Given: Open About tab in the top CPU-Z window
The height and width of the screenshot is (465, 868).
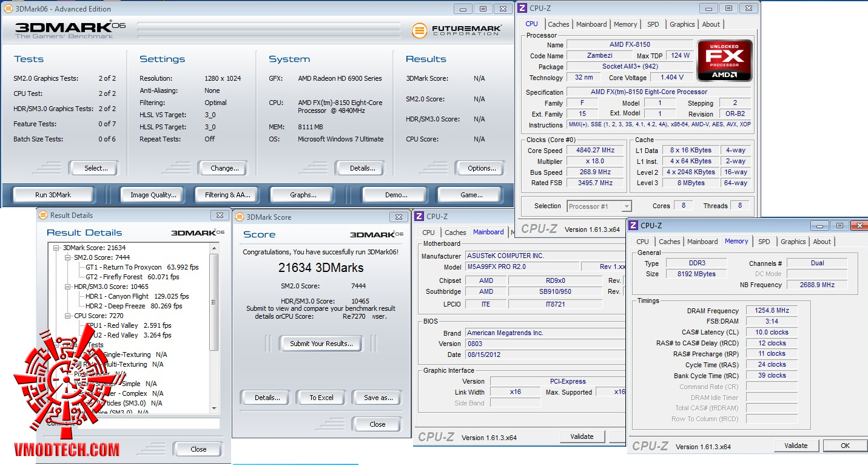Looking at the screenshot, I should (711, 24).
